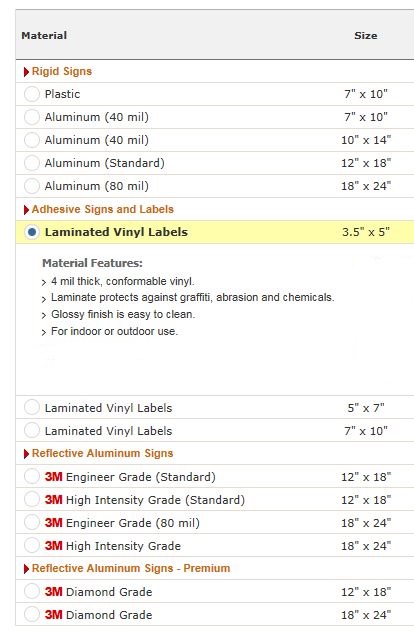Click the selected Laminated Vinyl Labels 3.5" x 5" radio
Screen dimensions: 414x644
(x=32, y=232)
